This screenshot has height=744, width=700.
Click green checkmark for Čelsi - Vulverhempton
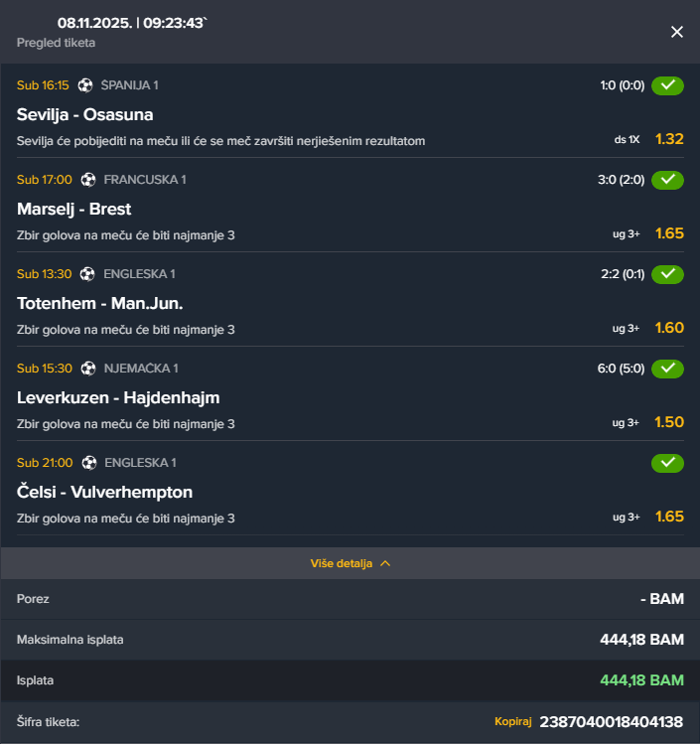click(667, 463)
